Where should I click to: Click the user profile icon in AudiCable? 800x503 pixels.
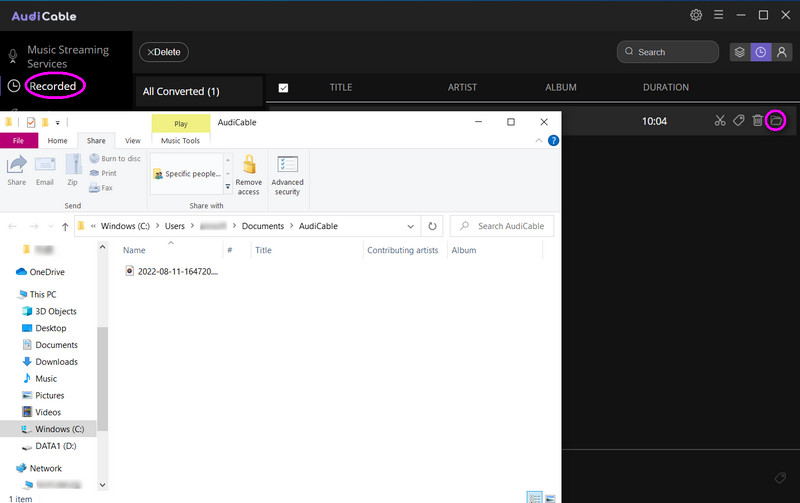point(782,52)
